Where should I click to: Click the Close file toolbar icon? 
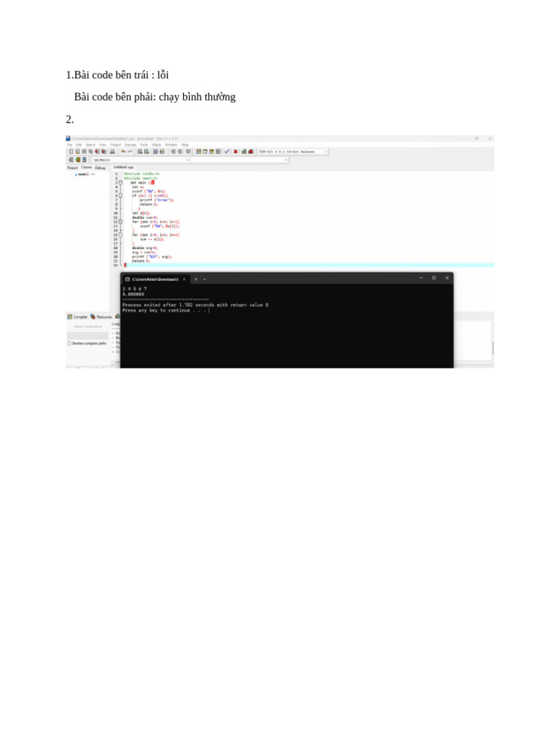(97, 152)
